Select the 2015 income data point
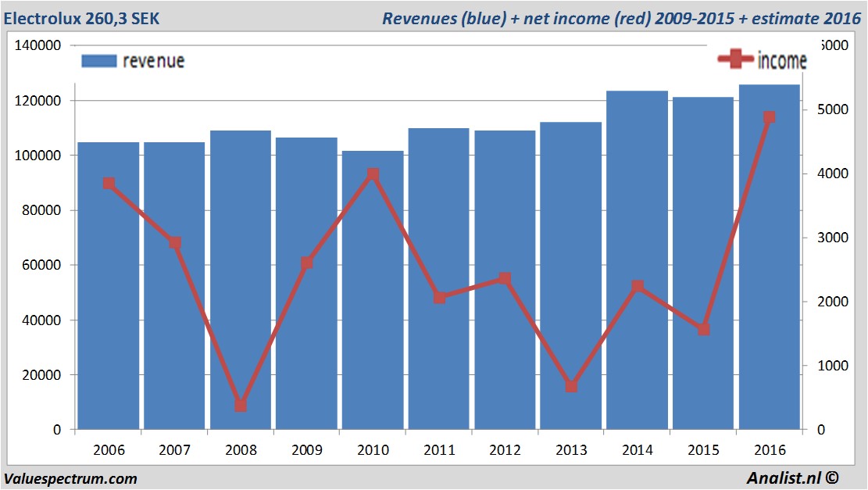The image size is (868, 490). 703,329
